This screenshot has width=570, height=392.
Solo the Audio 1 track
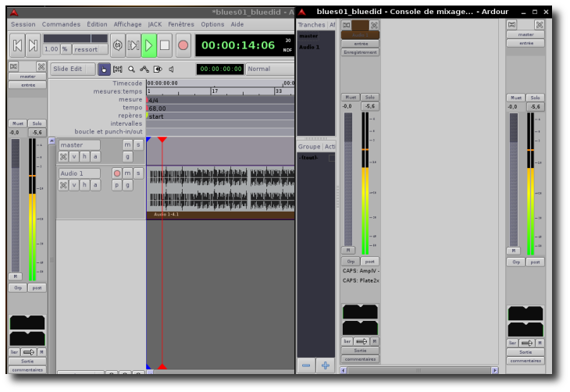coord(138,173)
